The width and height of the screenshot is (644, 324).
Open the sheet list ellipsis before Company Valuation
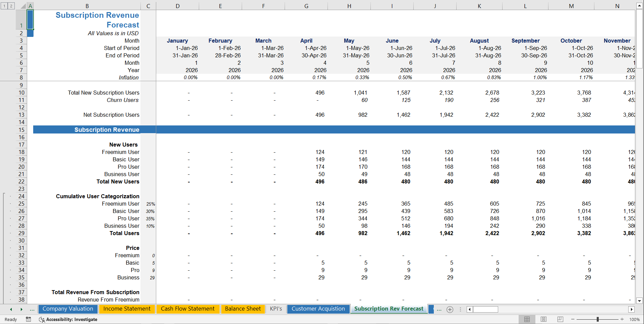point(32,309)
